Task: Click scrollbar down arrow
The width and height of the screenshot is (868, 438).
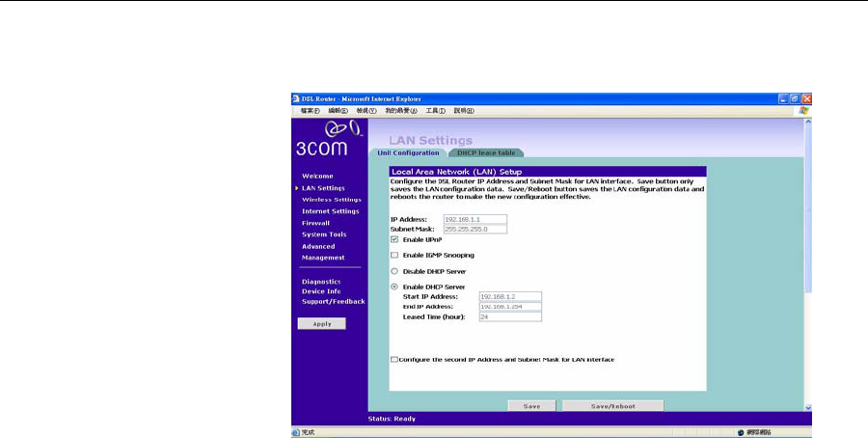Action: [x=807, y=407]
